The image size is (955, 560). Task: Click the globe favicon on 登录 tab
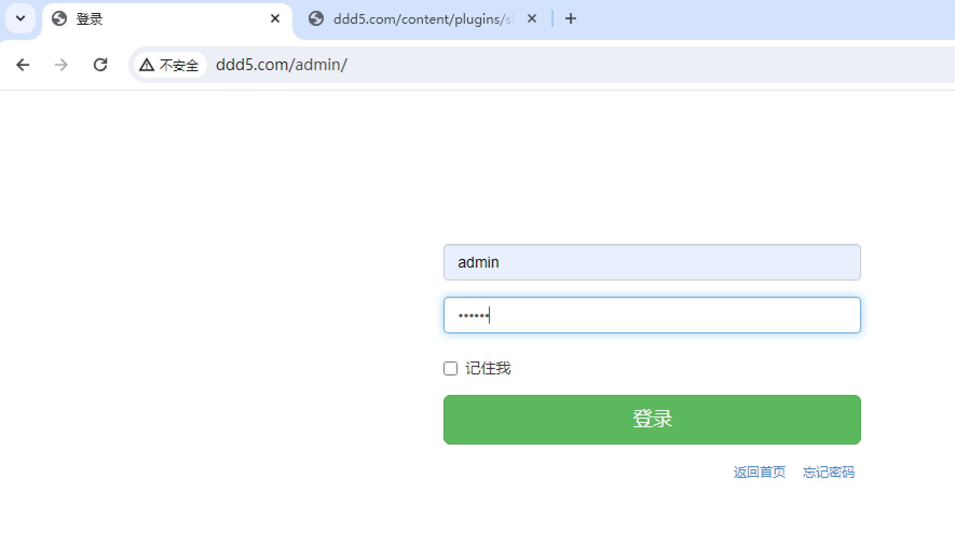(x=59, y=19)
